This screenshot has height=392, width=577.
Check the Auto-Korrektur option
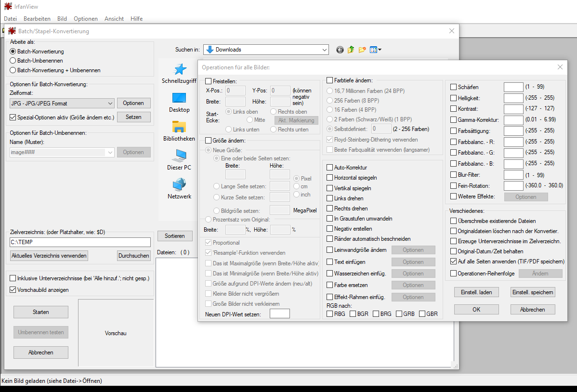pos(330,168)
